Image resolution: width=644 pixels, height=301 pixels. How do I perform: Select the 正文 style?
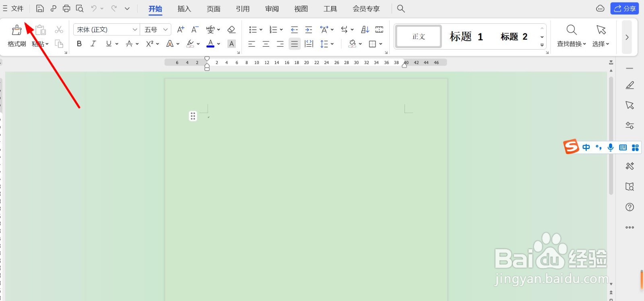419,37
